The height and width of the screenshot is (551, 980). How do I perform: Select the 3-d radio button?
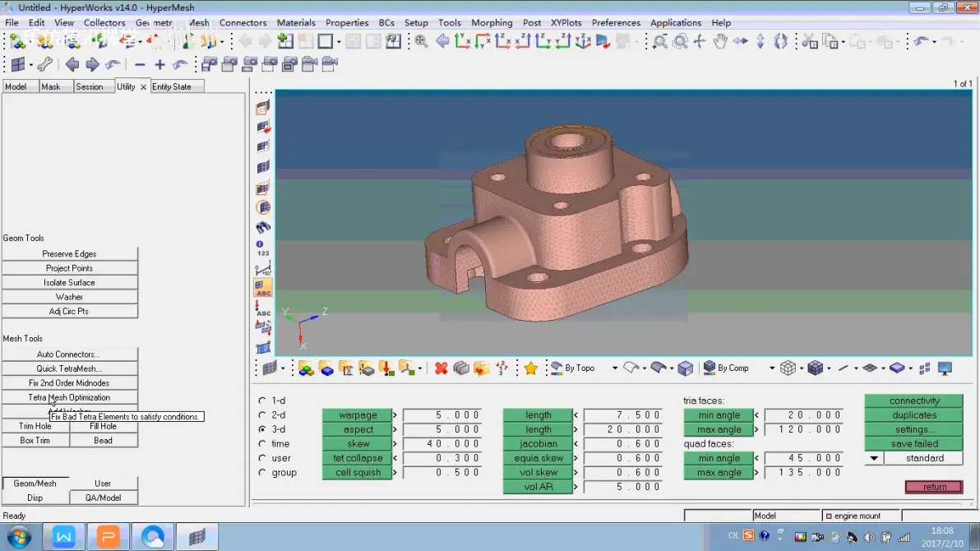[262, 429]
